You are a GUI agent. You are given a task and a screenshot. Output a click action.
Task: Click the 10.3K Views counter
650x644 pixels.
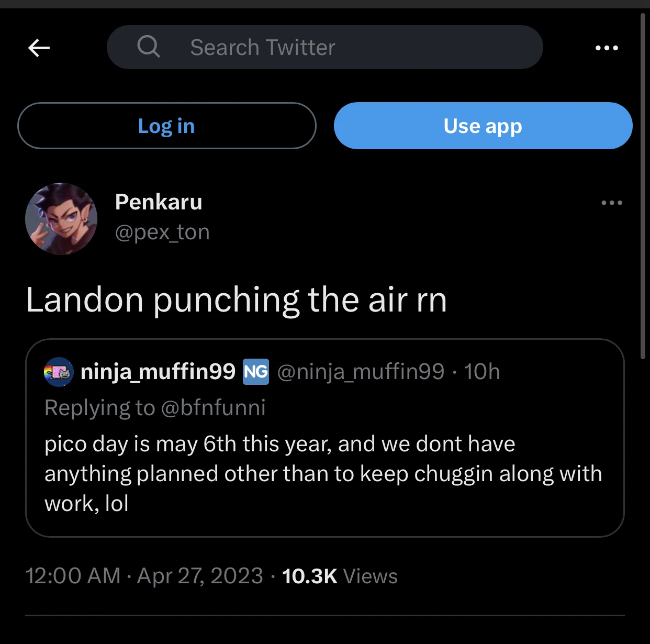pos(339,576)
